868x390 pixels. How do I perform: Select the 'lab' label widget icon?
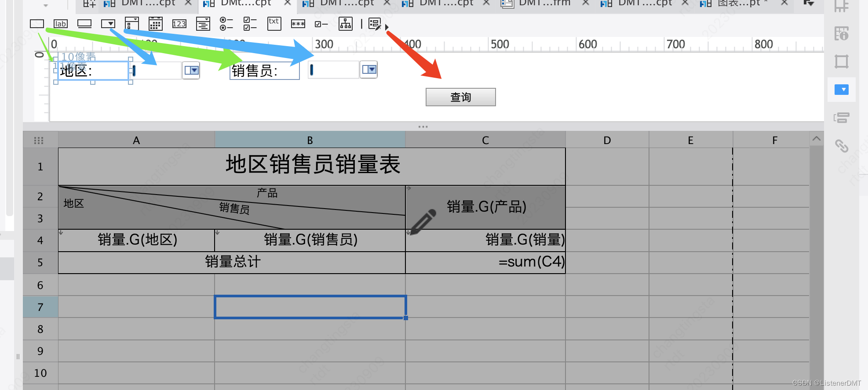click(61, 24)
